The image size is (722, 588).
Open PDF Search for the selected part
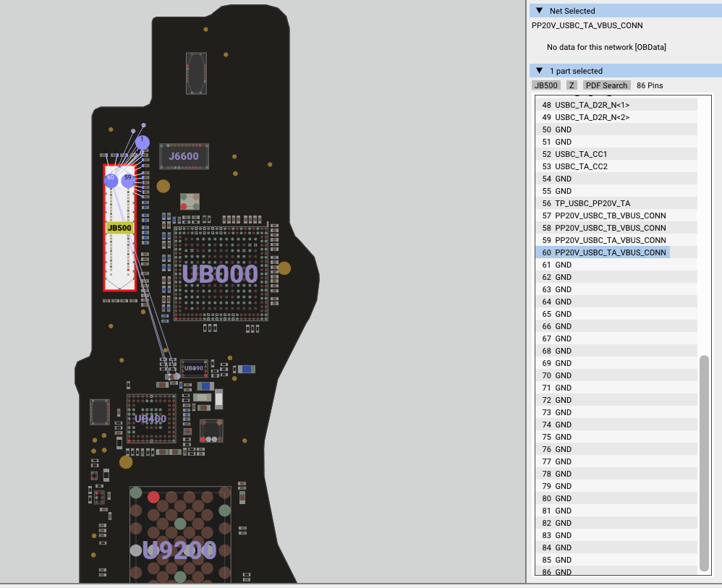(606, 85)
